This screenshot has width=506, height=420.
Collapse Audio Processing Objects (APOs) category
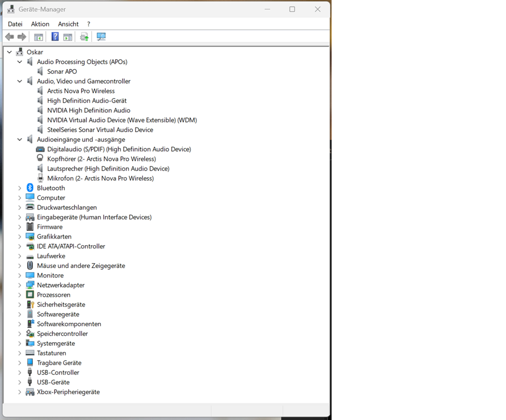[x=19, y=62]
